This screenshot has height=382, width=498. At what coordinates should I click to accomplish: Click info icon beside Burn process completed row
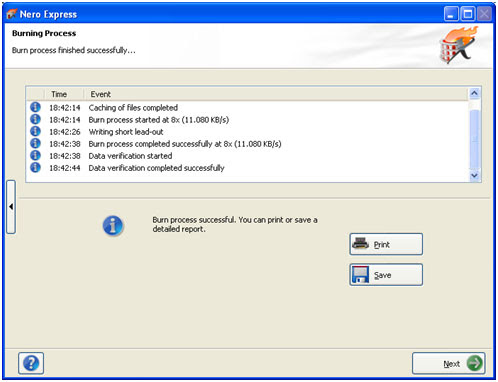coord(35,143)
